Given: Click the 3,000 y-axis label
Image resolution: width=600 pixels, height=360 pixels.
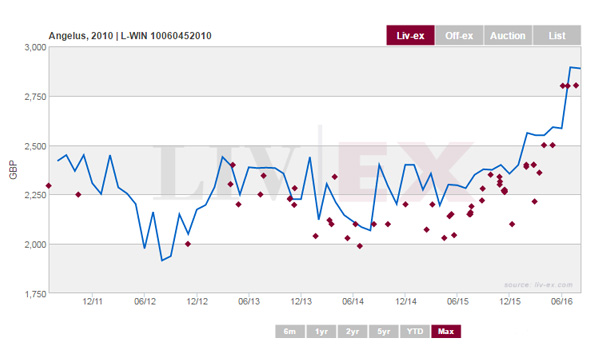Looking at the screenshot, I should click(x=35, y=47).
